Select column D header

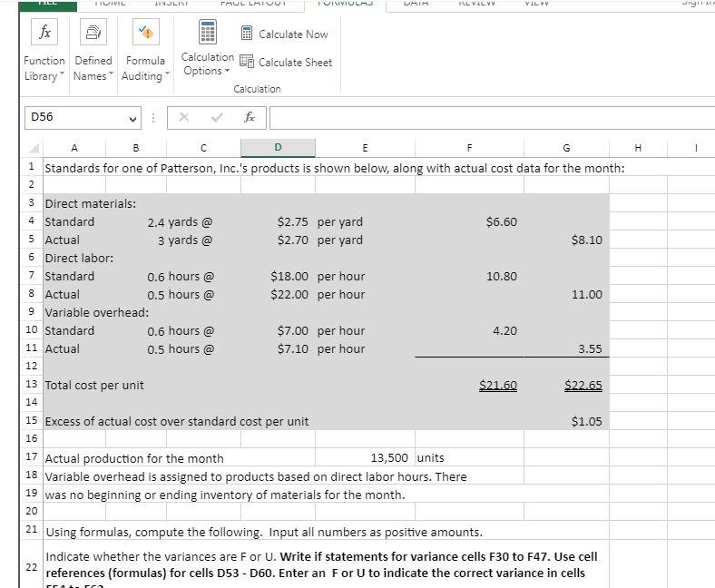[x=278, y=147]
